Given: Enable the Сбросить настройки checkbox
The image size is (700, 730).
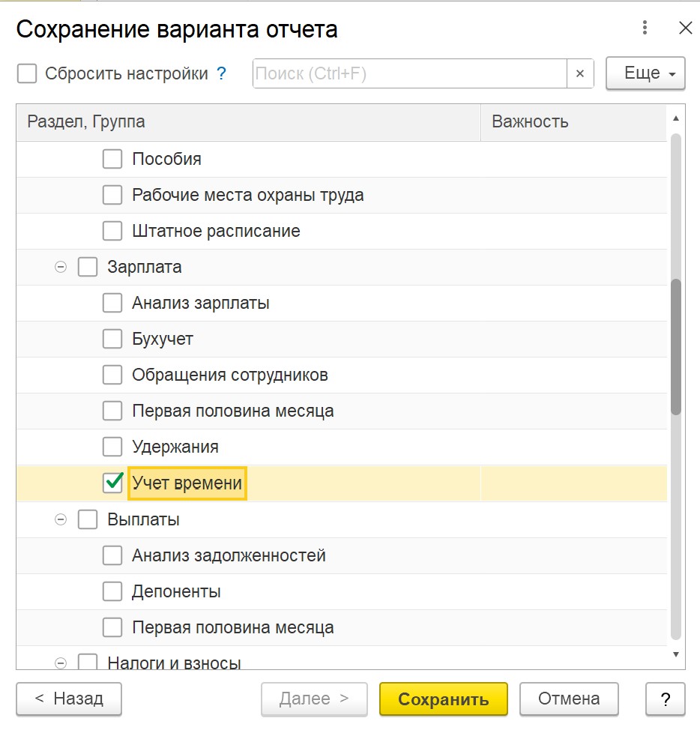Looking at the screenshot, I should click(27, 73).
